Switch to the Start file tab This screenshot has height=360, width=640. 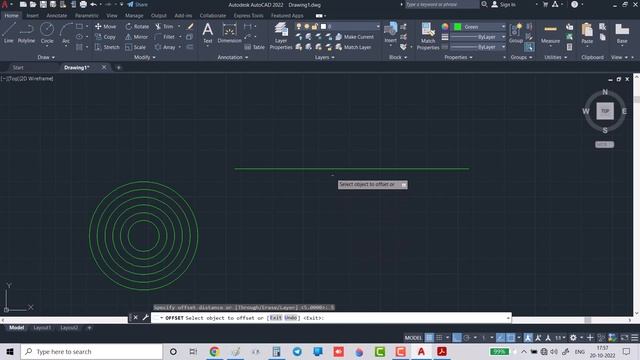[18, 68]
